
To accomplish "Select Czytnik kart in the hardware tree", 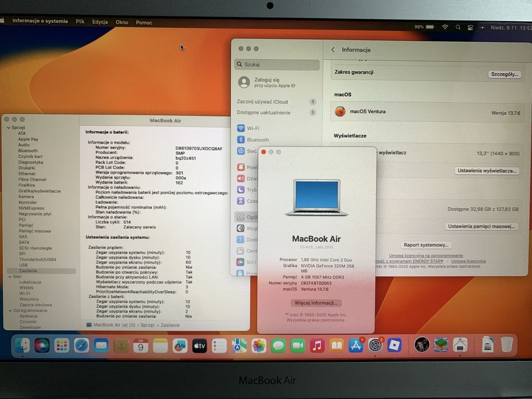I will (x=30, y=156).
